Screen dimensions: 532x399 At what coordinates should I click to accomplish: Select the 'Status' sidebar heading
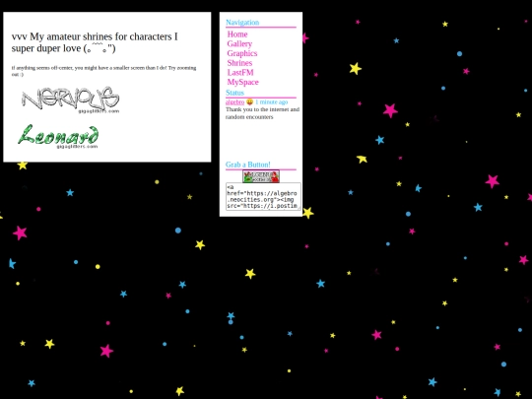click(234, 93)
